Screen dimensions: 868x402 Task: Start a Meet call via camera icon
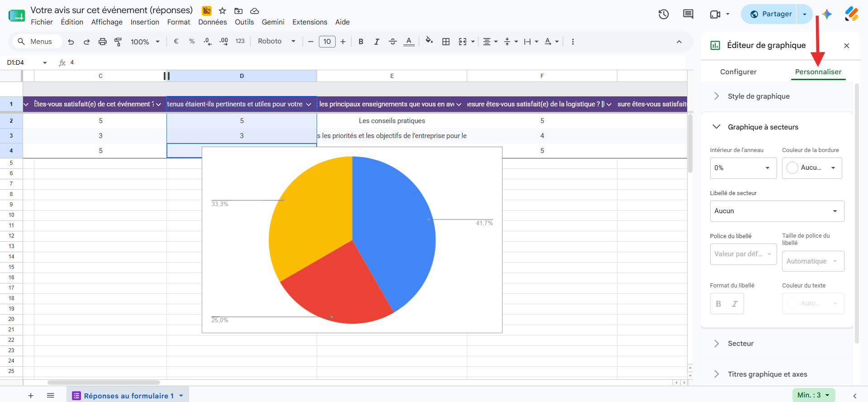(715, 14)
